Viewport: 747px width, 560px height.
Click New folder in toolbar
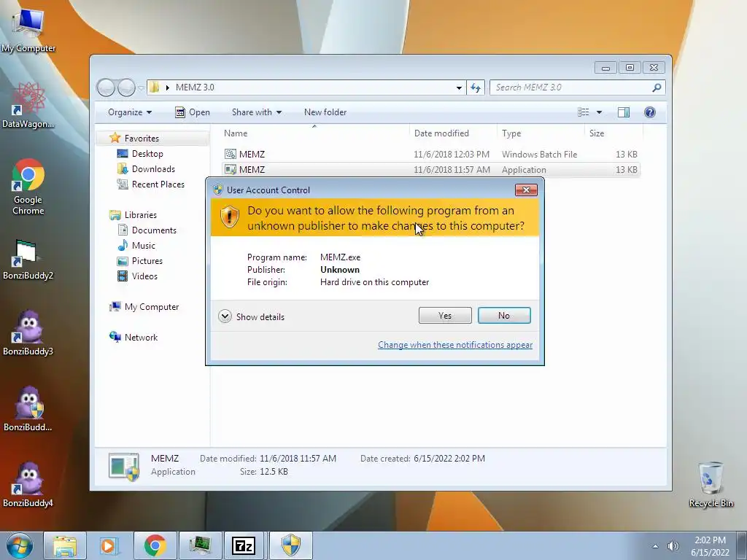[x=325, y=112]
